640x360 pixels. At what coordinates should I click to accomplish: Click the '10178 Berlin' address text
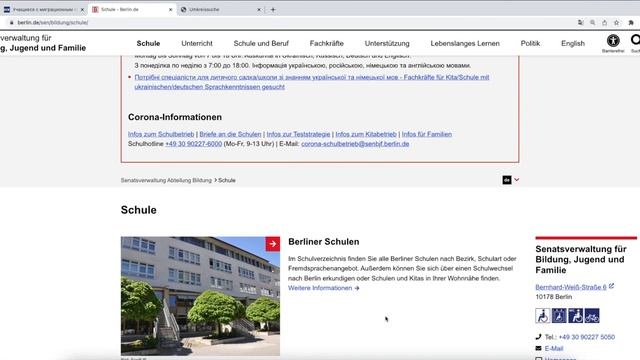click(x=553, y=297)
